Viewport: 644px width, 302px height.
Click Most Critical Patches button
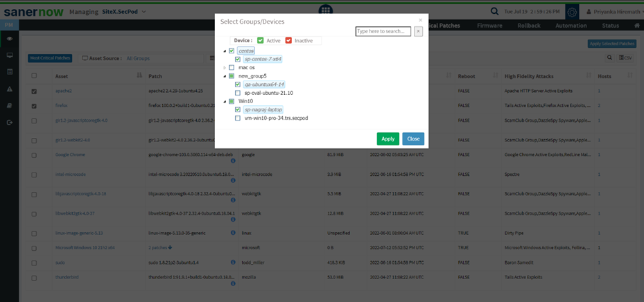(50, 58)
